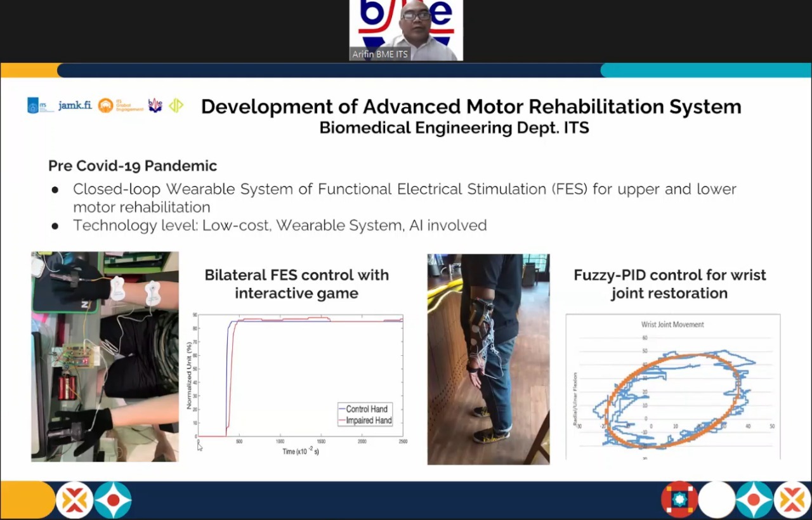Click the 'Arifin BME ITS' name label
Viewport: 812px width, 520px height.
point(380,55)
